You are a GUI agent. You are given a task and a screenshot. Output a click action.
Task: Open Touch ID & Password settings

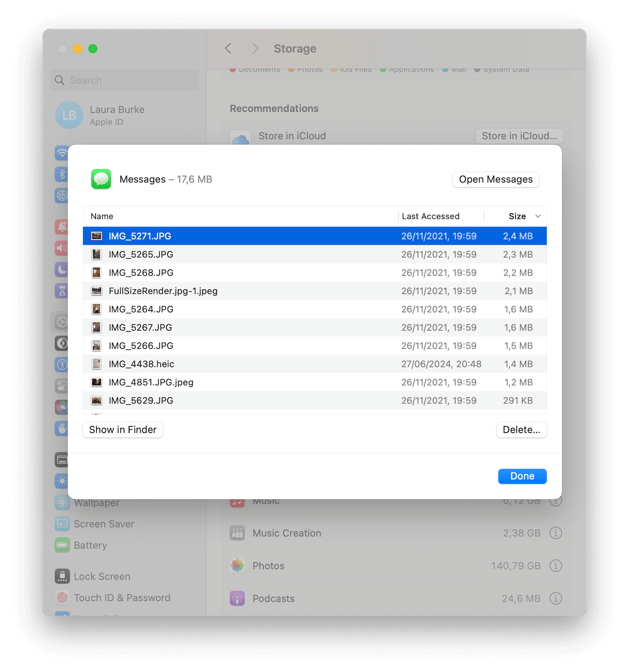(122, 598)
